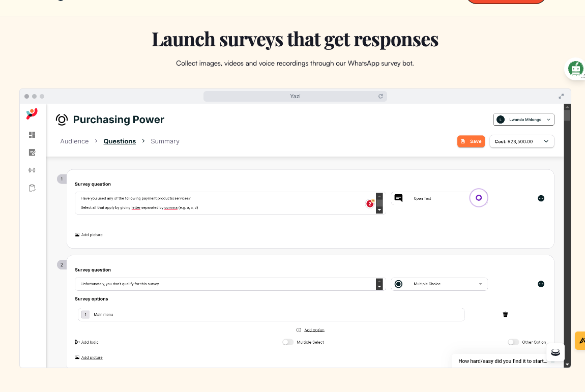
Task: Expand the Cost: R23,500.00 dropdown
Action: [x=521, y=141]
